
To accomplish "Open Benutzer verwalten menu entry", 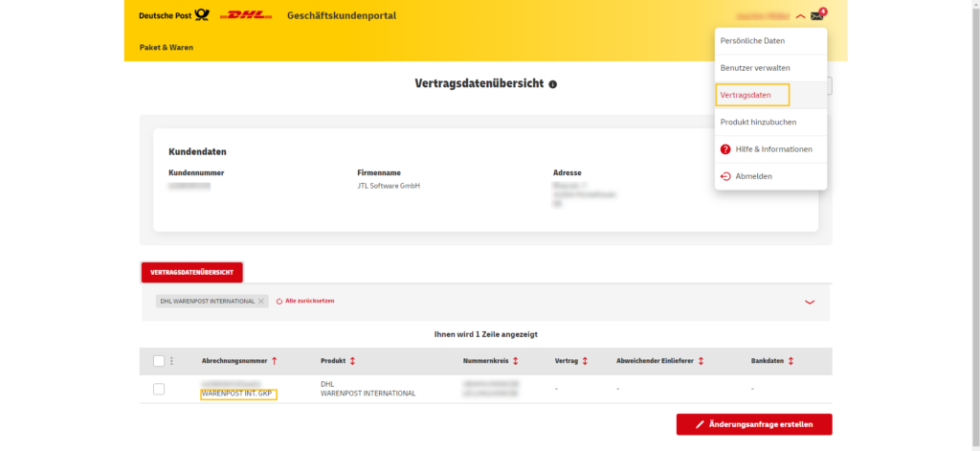I will [770, 68].
